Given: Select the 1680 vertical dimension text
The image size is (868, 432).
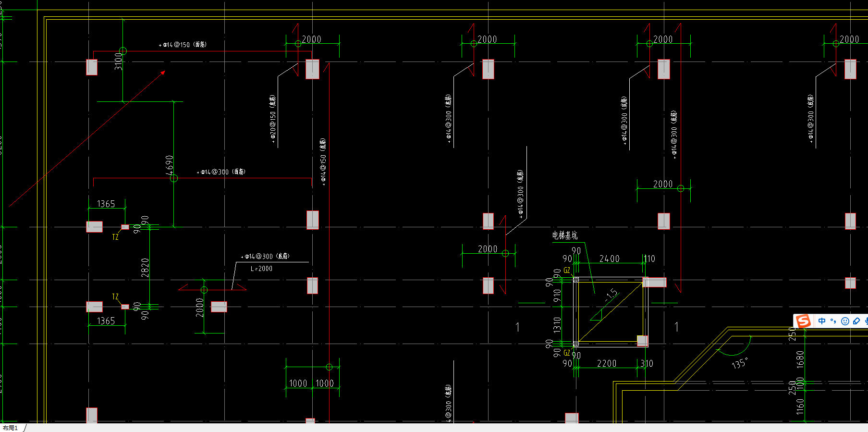Looking at the screenshot, I should (800, 359).
